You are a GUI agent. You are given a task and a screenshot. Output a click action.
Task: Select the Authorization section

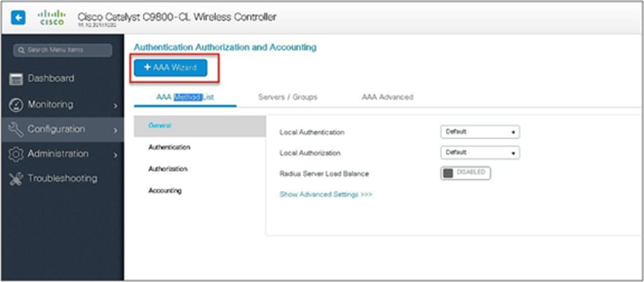tap(200, 169)
